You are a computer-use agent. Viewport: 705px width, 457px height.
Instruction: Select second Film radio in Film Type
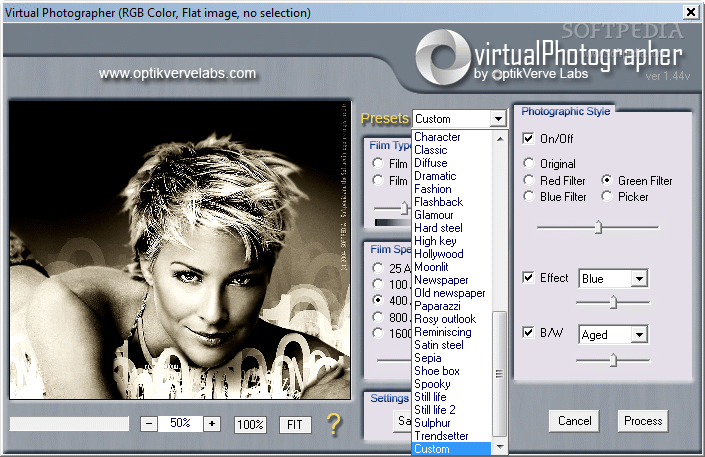pyautogui.click(x=378, y=180)
